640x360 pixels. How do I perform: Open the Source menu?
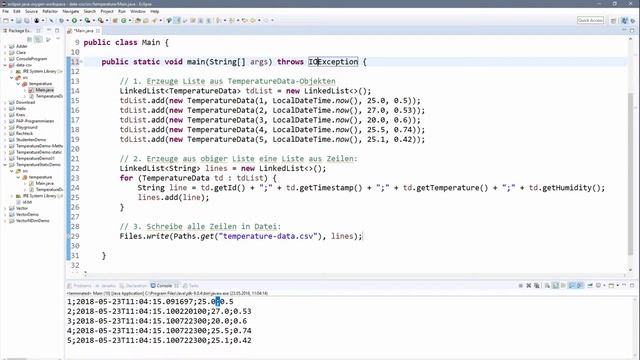tap(31, 11)
